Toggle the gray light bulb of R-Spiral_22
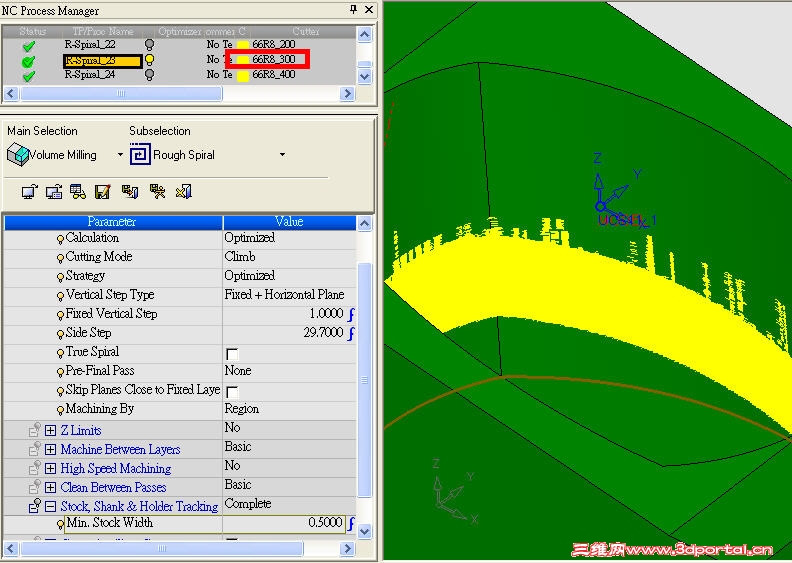792x563 pixels. click(x=149, y=45)
